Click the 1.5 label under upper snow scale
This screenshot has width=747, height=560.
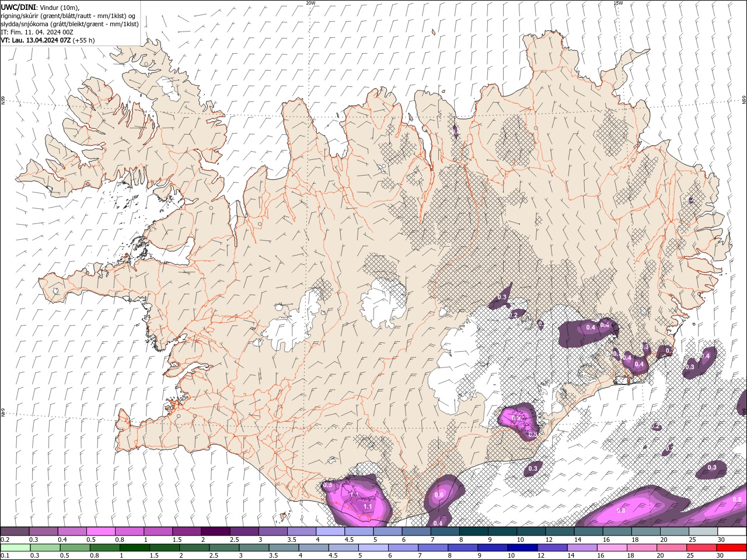[177, 540]
